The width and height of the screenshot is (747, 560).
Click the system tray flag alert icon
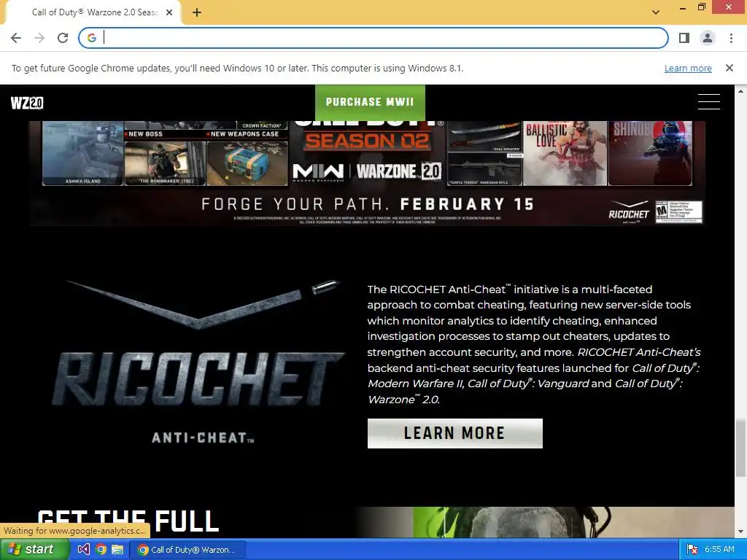tap(693, 550)
